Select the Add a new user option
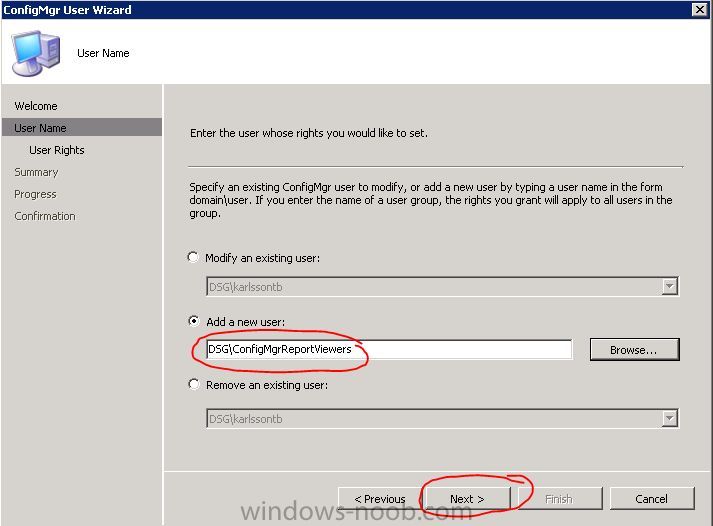This screenshot has height=526, width=713. point(194,321)
